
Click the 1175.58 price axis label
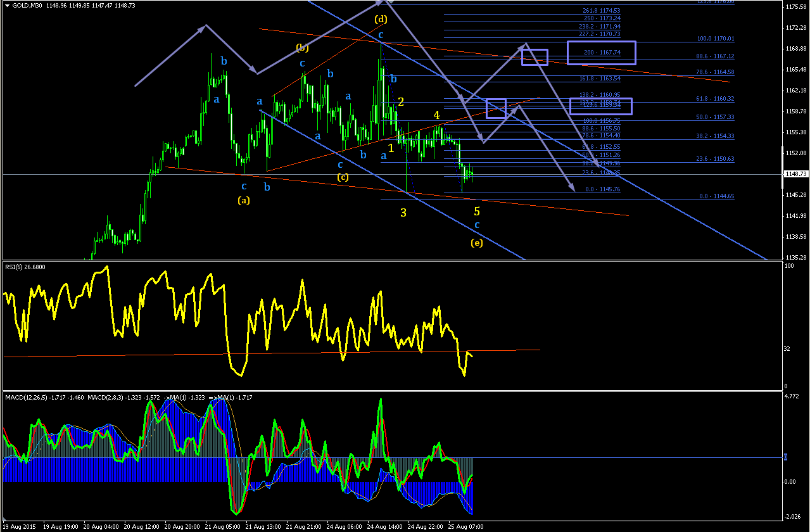tap(797, 6)
